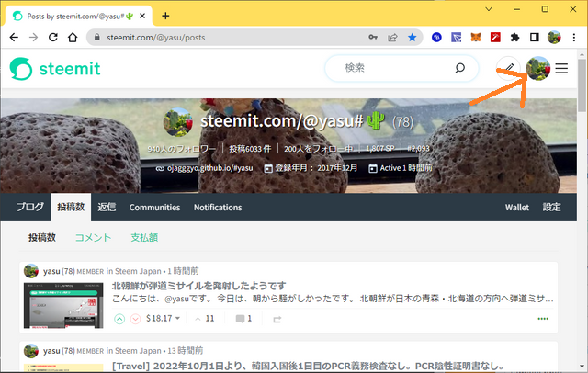The height and width of the screenshot is (373, 588).
Task: Open three-dot options on first post
Action: [543, 319]
